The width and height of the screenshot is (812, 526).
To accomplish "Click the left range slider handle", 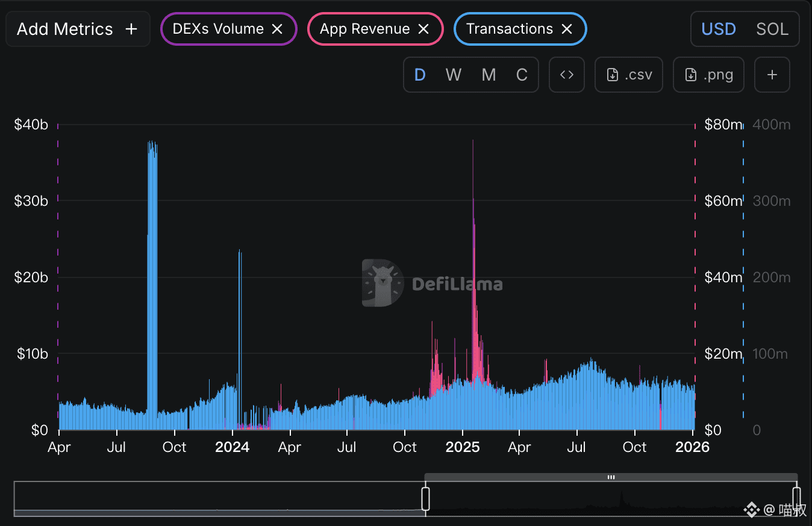I will (x=425, y=498).
